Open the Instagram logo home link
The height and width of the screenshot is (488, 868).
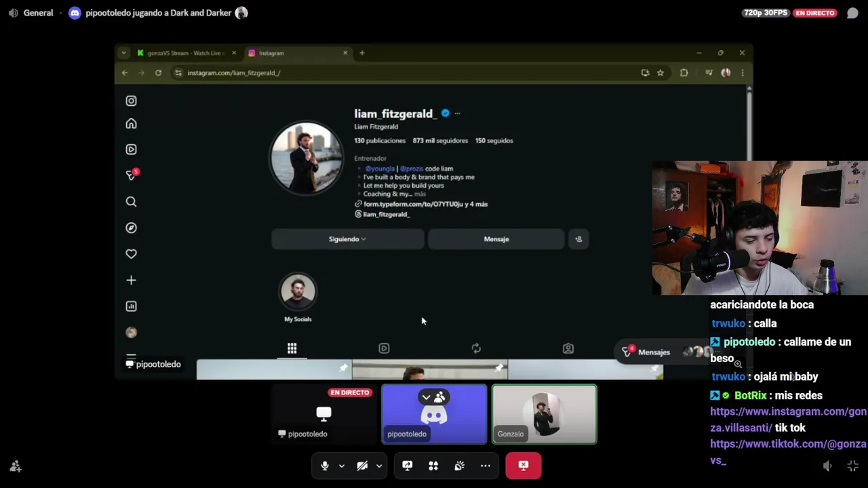click(x=131, y=101)
